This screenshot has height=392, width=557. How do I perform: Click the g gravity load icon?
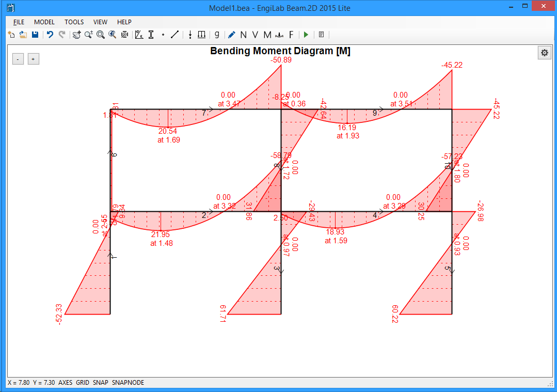pyautogui.click(x=217, y=35)
